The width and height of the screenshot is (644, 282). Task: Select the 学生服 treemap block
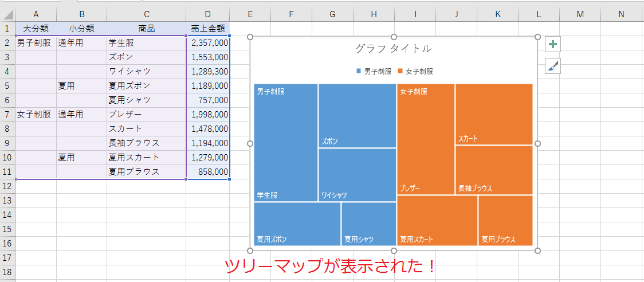(286, 143)
